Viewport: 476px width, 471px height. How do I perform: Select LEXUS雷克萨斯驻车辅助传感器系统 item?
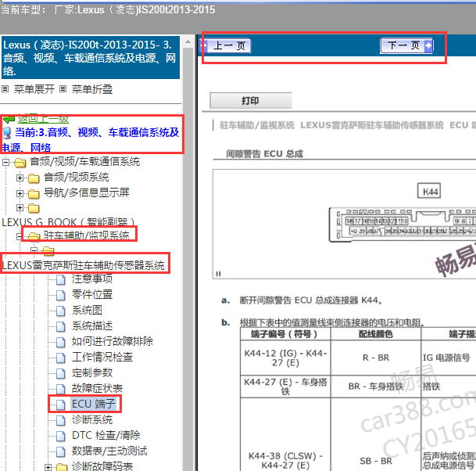point(83,265)
